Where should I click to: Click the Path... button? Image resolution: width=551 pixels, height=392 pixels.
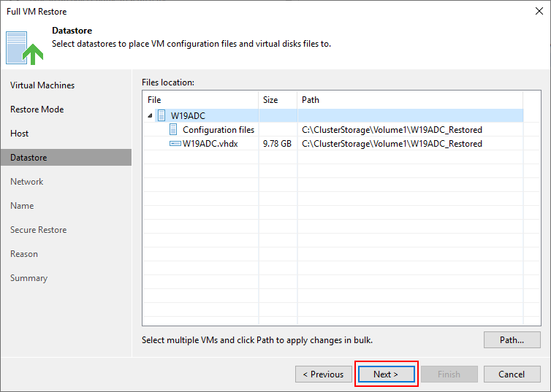[x=512, y=339]
